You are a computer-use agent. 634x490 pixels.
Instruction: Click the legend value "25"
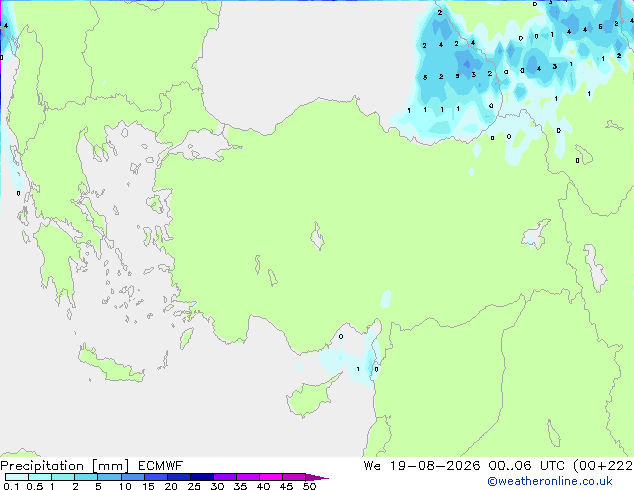click(194, 486)
